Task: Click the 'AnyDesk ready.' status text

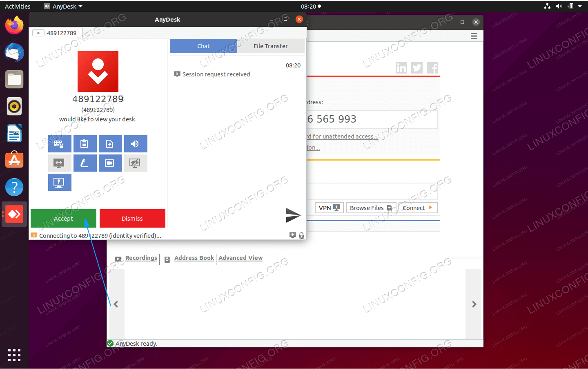Action: tap(136, 344)
